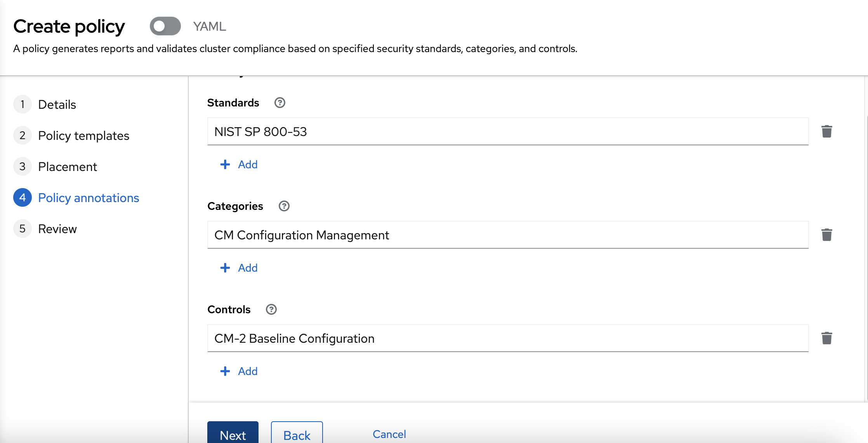Add another control under Controls

[239, 371]
